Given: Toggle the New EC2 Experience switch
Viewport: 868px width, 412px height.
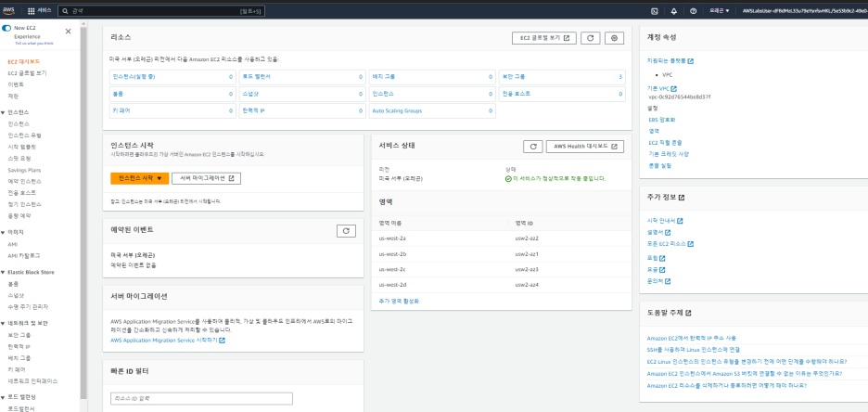Looking at the screenshot, I should click(x=6, y=28).
